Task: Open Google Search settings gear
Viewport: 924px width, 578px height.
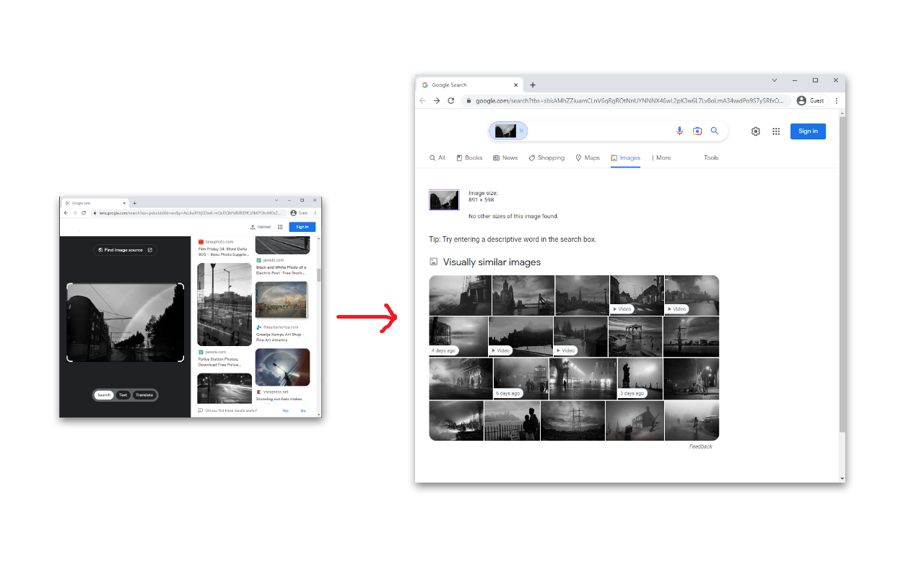Action: [x=756, y=131]
